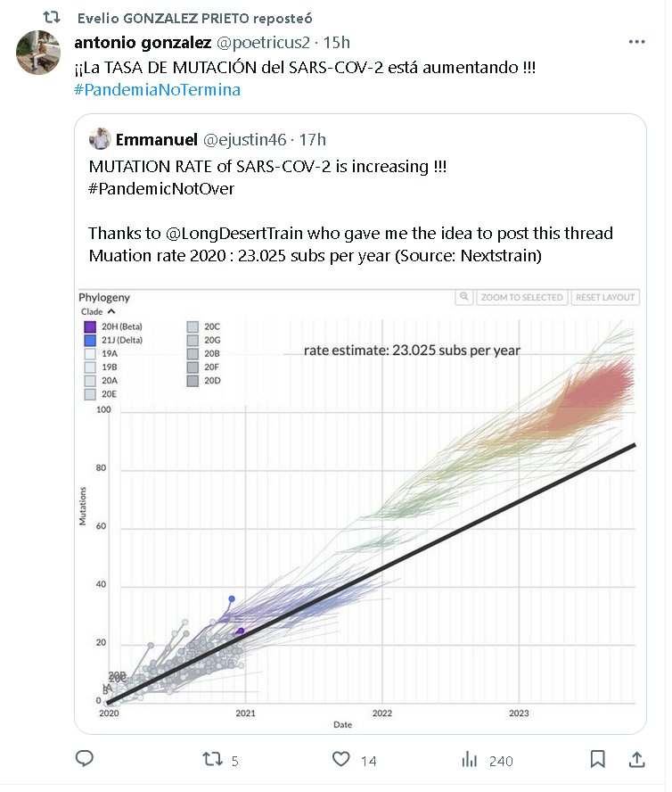Bookmark this tweet
The image size is (672, 792).
pos(598,759)
